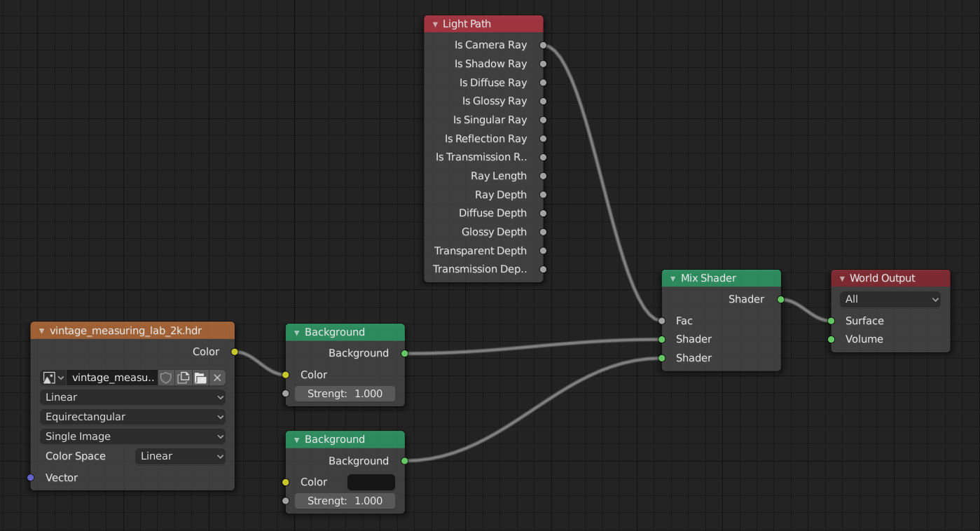
Task: Unlink the image with the X icon
Action: (217, 378)
